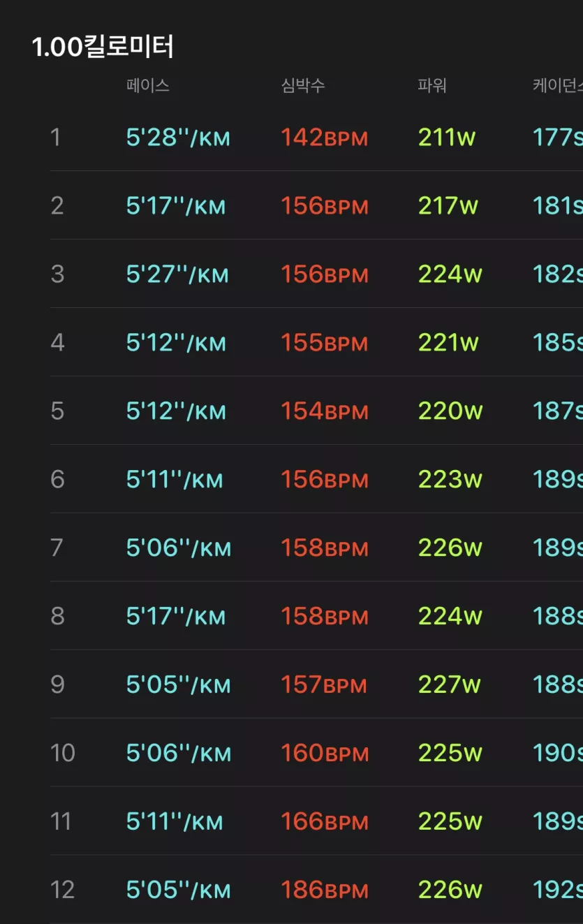Screen dimensions: 583x924
Task: Tap the 1.00킬로미터 heading
Action: 103,47
